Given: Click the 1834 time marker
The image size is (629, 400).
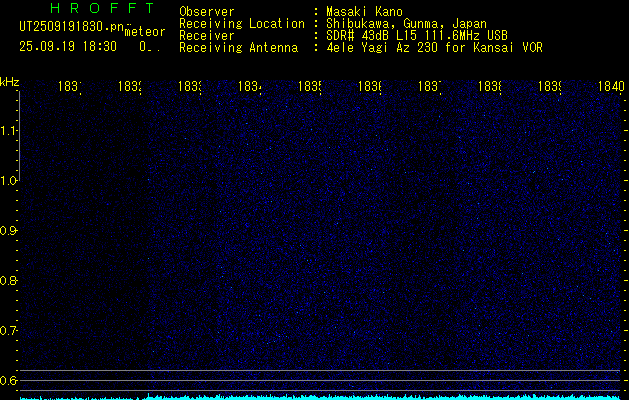Looking at the screenshot, I should click(250, 86).
